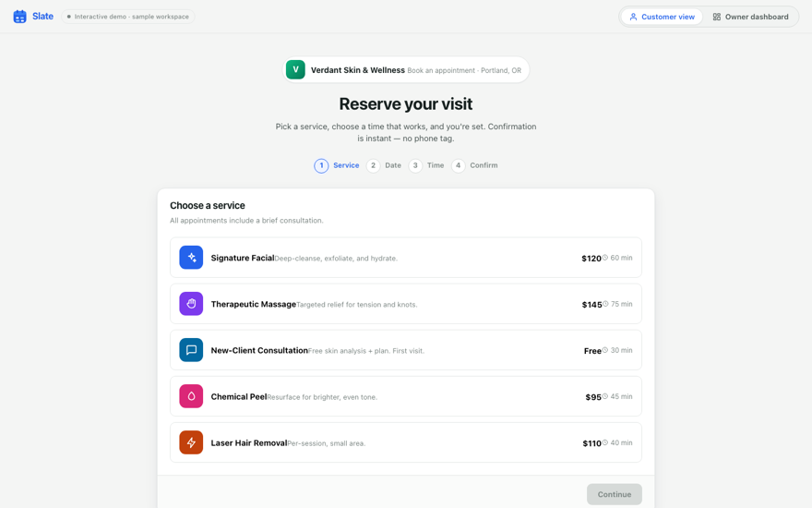This screenshot has width=812, height=508.
Task: Click the Slate calendar logo icon
Action: pyautogui.click(x=19, y=17)
